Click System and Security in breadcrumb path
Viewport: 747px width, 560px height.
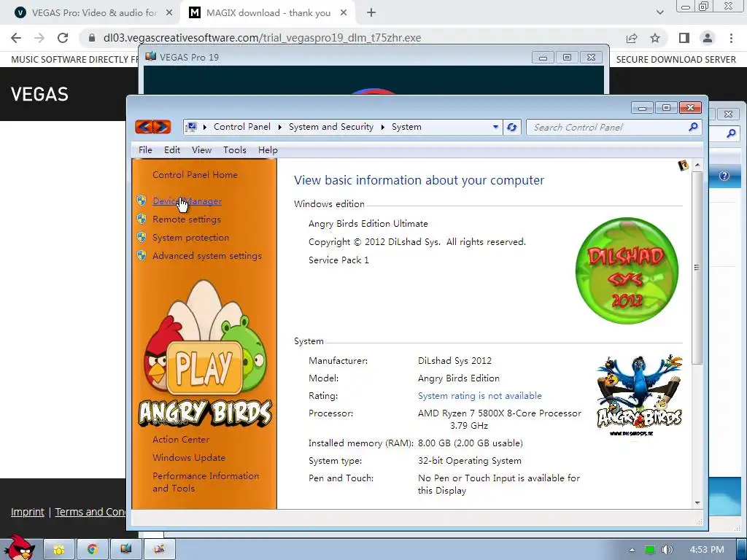click(x=331, y=127)
